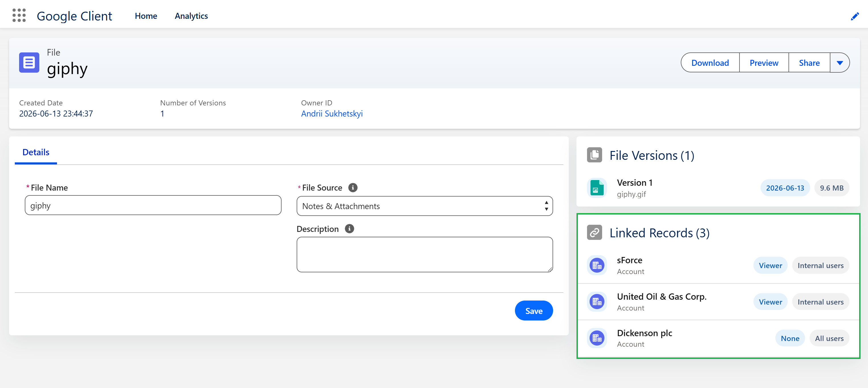
Task: Click the giphy.gif filename text
Action: [631, 194]
